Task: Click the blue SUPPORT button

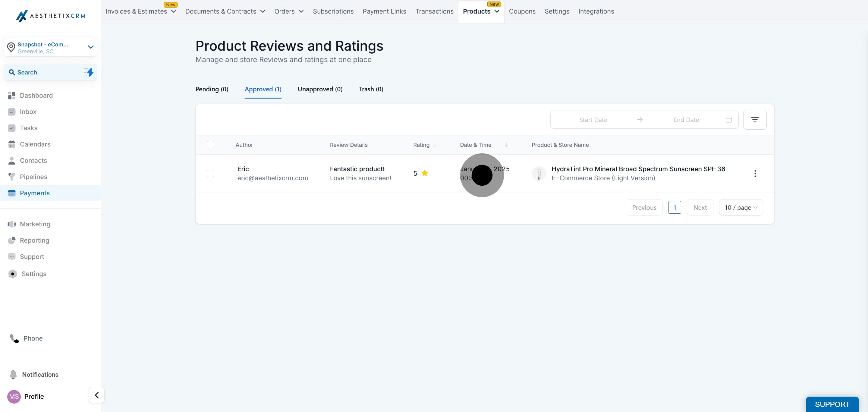Action: click(x=832, y=404)
